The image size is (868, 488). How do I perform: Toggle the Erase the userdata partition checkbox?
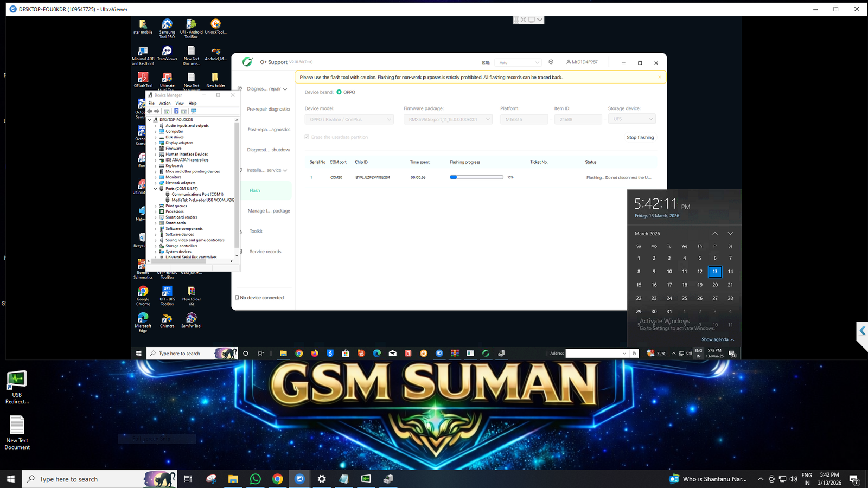tap(307, 137)
